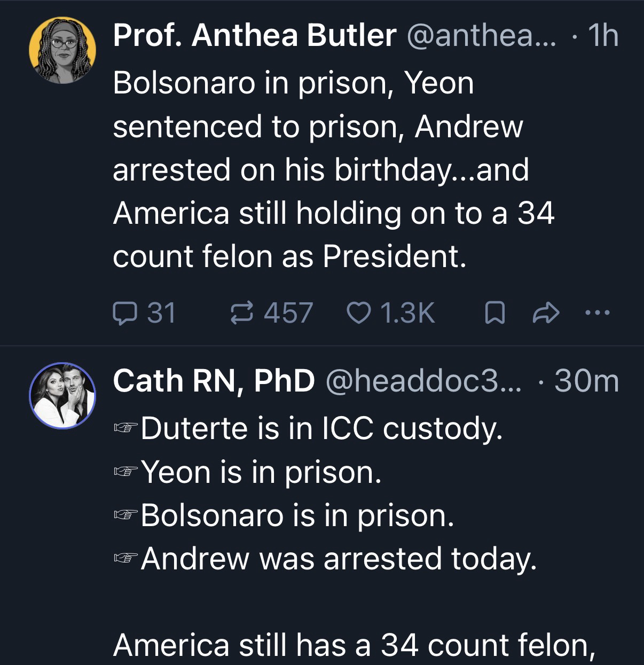
Task: Tap Cath RN's circular profile avatar
Action: (x=62, y=395)
